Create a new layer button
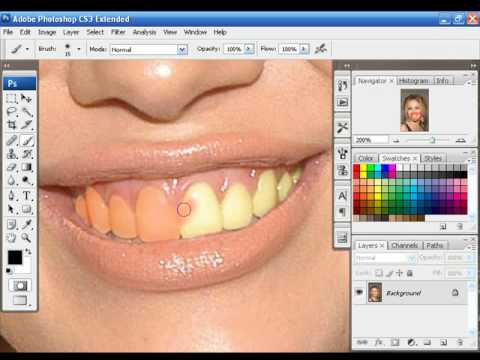480x360 pixels. pyautogui.click(x=444, y=342)
